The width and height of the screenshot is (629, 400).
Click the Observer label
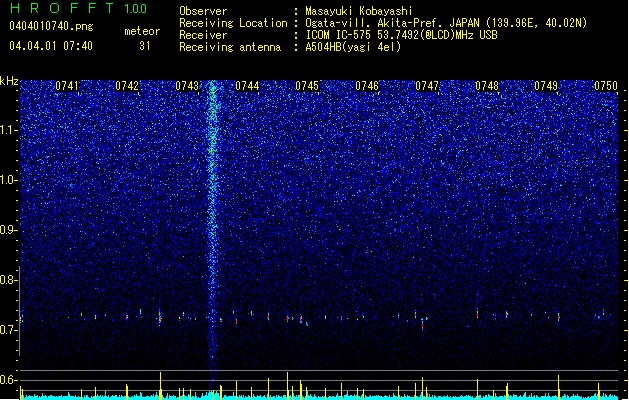tap(203, 11)
